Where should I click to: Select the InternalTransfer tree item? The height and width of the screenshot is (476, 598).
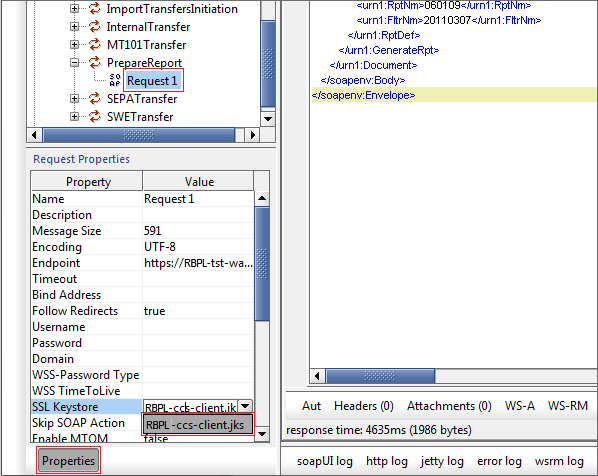pos(148,27)
